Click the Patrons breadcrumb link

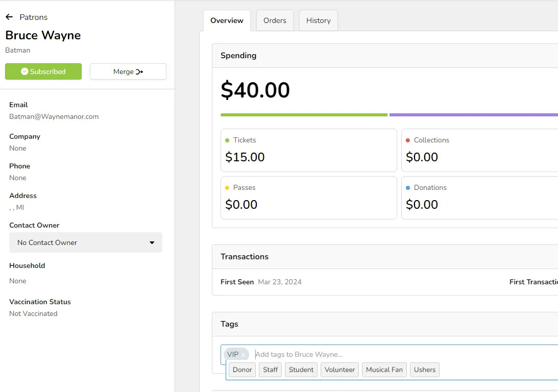(x=34, y=17)
